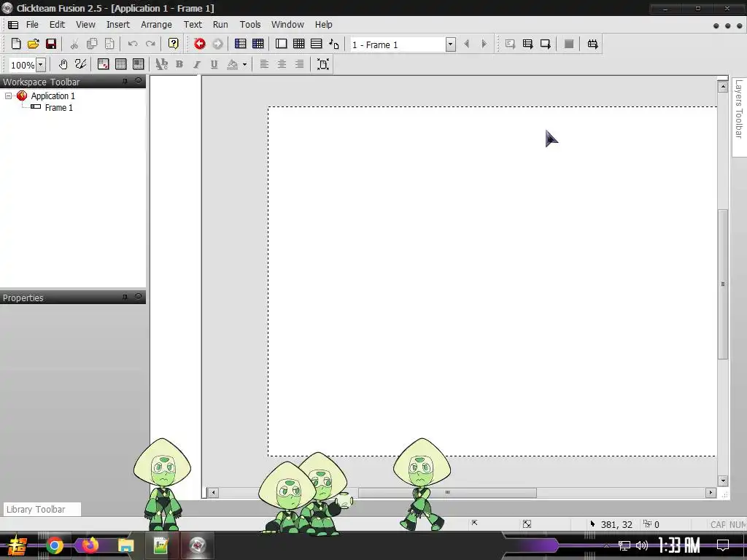Open the Run menu

click(220, 24)
